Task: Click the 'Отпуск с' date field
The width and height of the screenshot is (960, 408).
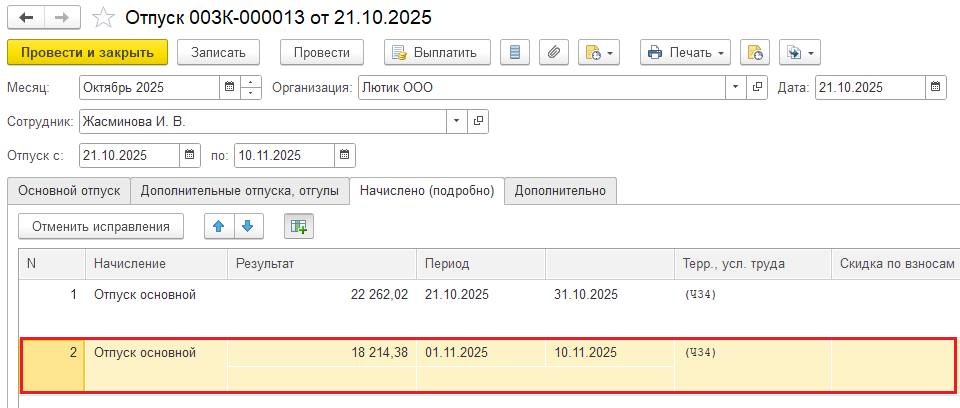Action: pyautogui.click(x=129, y=156)
